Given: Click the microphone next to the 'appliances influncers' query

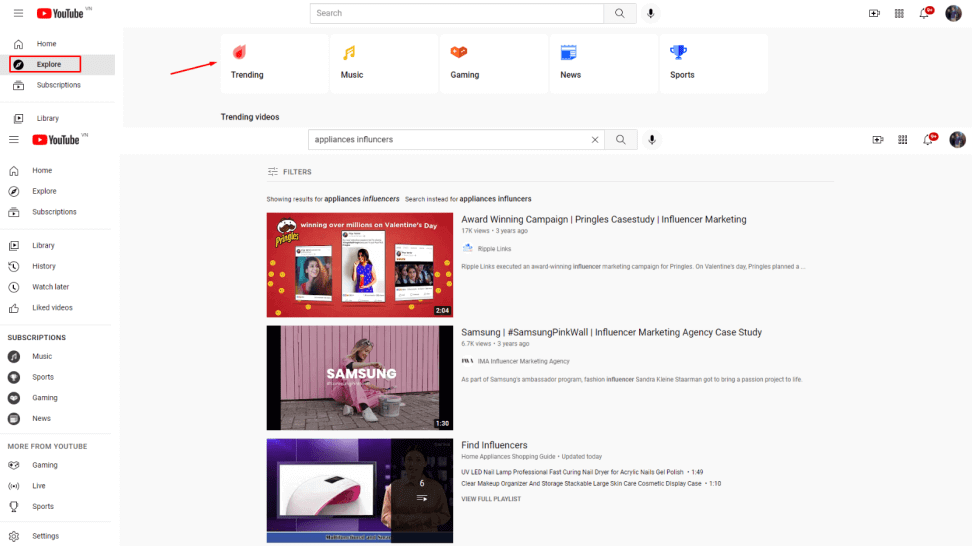Looking at the screenshot, I should (x=652, y=139).
